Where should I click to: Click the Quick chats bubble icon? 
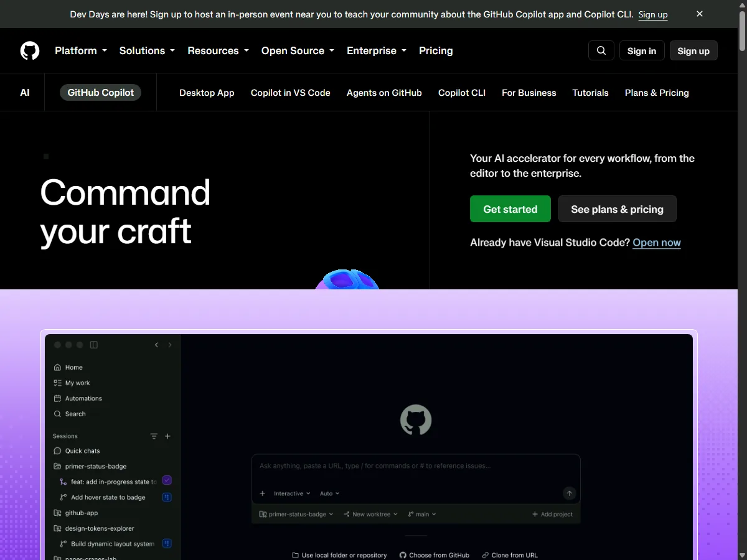coord(57,450)
